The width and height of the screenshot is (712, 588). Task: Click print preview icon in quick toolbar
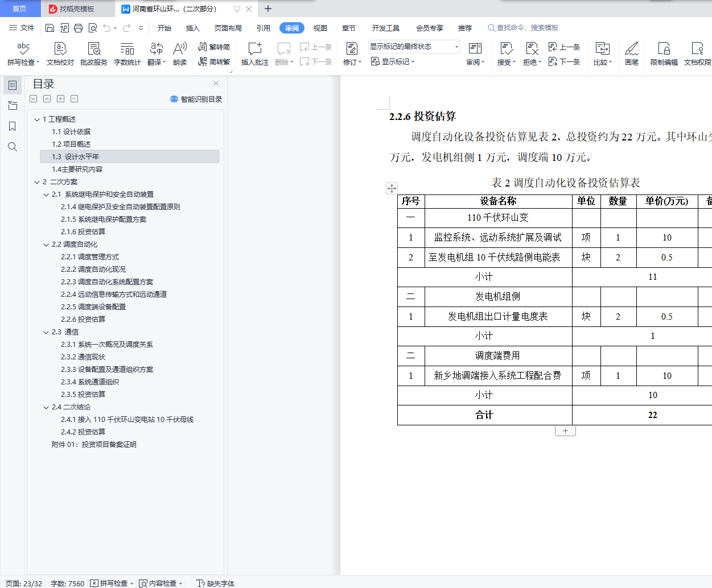tap(92, 28)
